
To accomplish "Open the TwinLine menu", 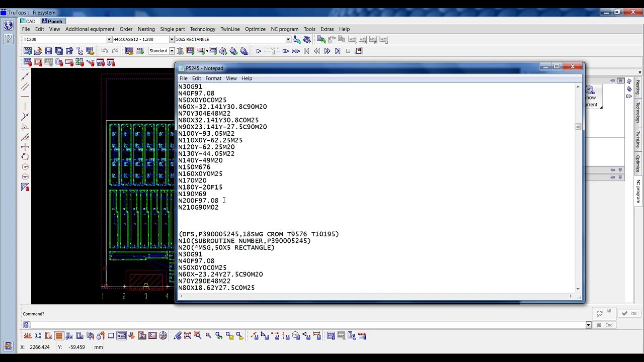I will click(x=230, y=29).
